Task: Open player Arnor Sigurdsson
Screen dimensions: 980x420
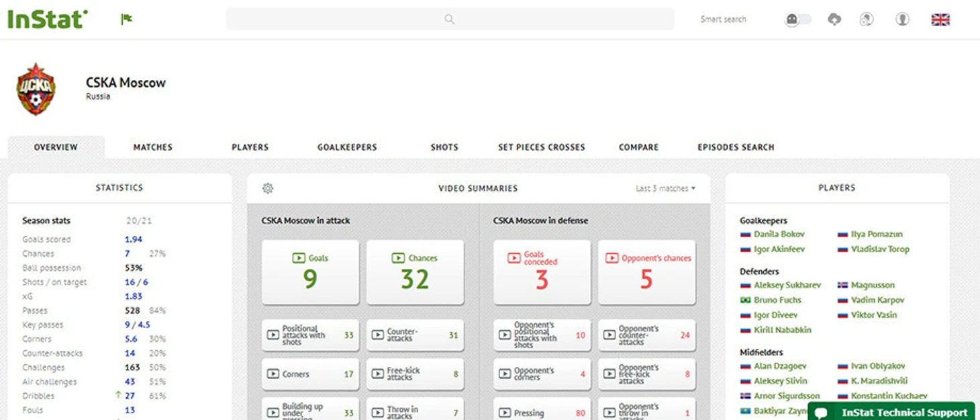Action: pyautogui.click(x=787, y=396)
